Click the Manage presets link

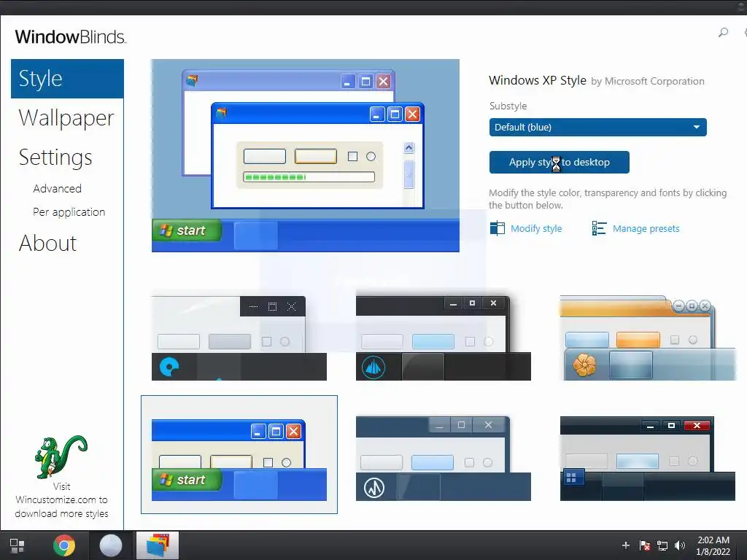coord(646,228)
